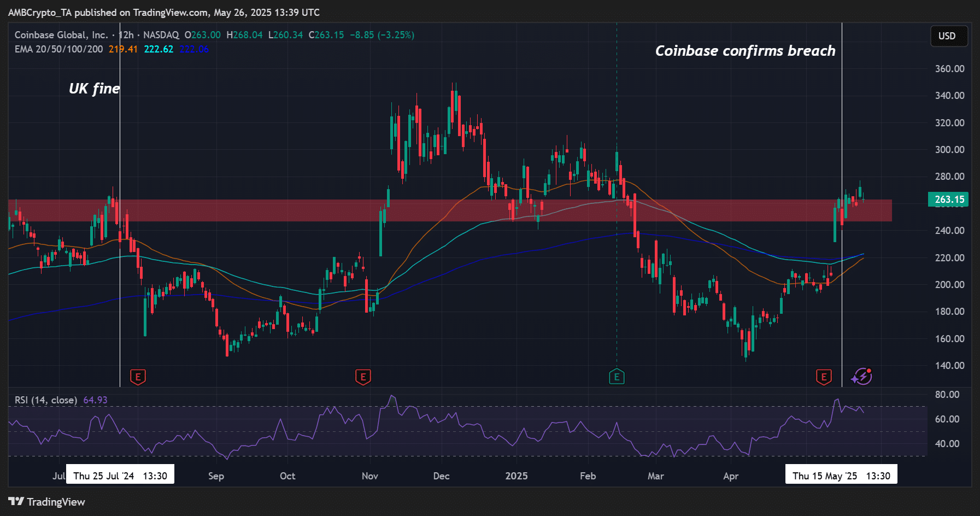Click the EMA value 222.06

[194, 49]
